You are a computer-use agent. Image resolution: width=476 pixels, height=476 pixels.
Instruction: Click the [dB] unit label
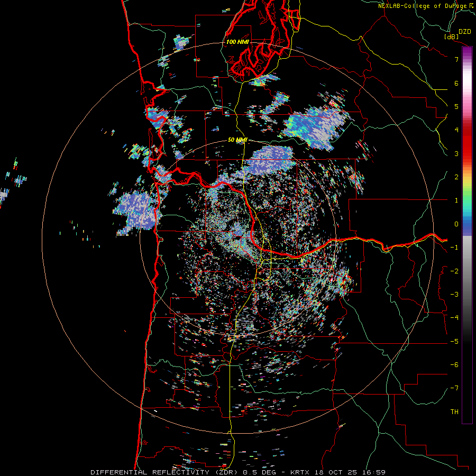[451, 36]
